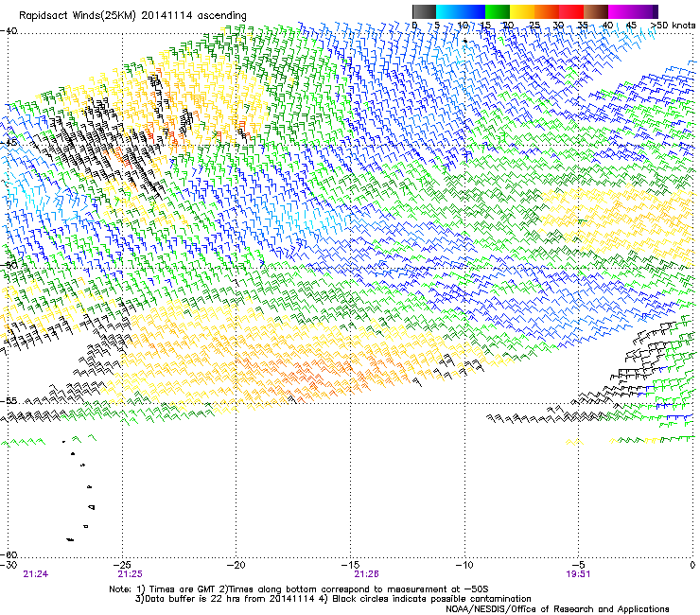Image resolution: width=700 pixels, height=615 pixels.
Task: Click the '>50 knots' legend label
Action: coord(673,26)
